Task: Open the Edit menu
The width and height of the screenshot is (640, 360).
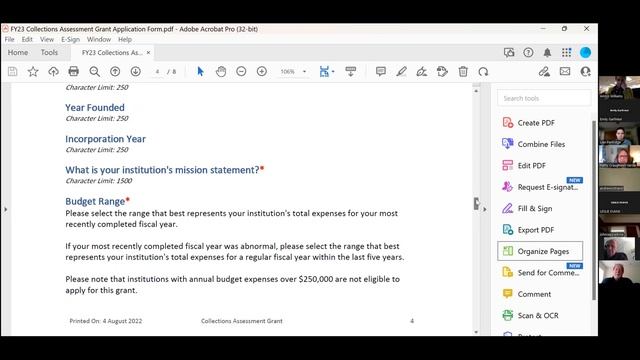Action: 27,39
